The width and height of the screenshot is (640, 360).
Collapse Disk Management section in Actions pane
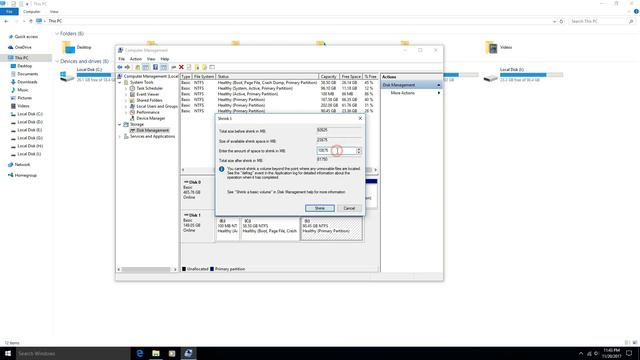pos(439,85)
